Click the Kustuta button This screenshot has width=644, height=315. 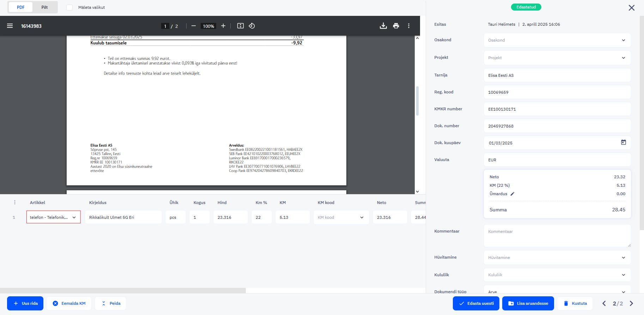575,303
